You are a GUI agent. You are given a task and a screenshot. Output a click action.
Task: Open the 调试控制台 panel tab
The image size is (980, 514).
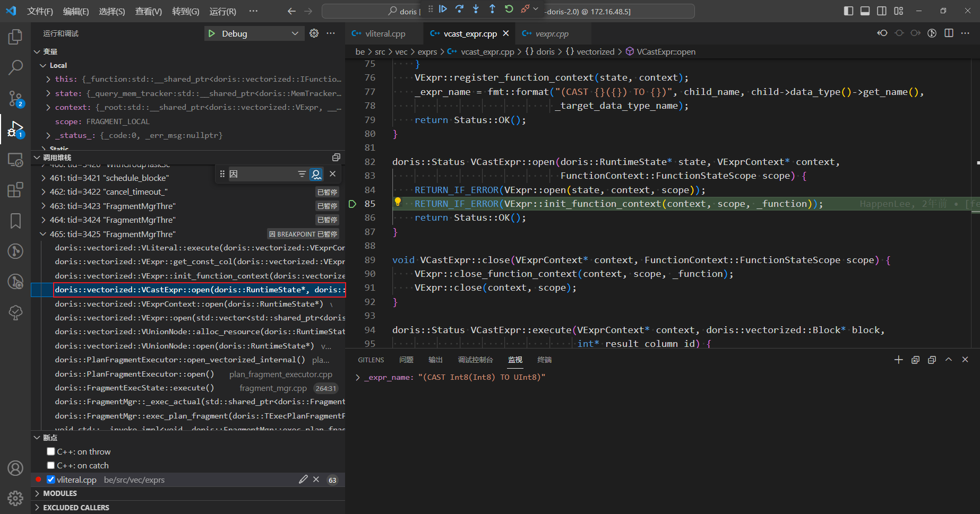pos(475,360)
